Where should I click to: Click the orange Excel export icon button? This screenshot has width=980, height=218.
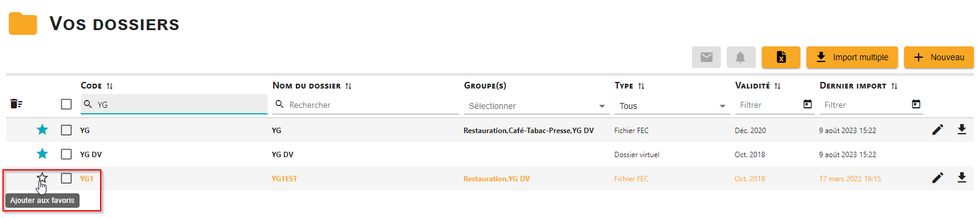pos(781,57)
